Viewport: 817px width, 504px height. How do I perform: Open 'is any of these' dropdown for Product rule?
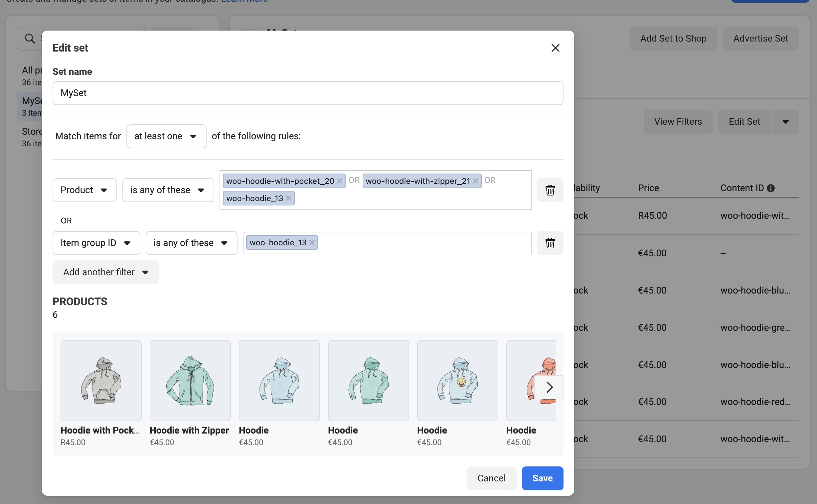pos(168,190)
